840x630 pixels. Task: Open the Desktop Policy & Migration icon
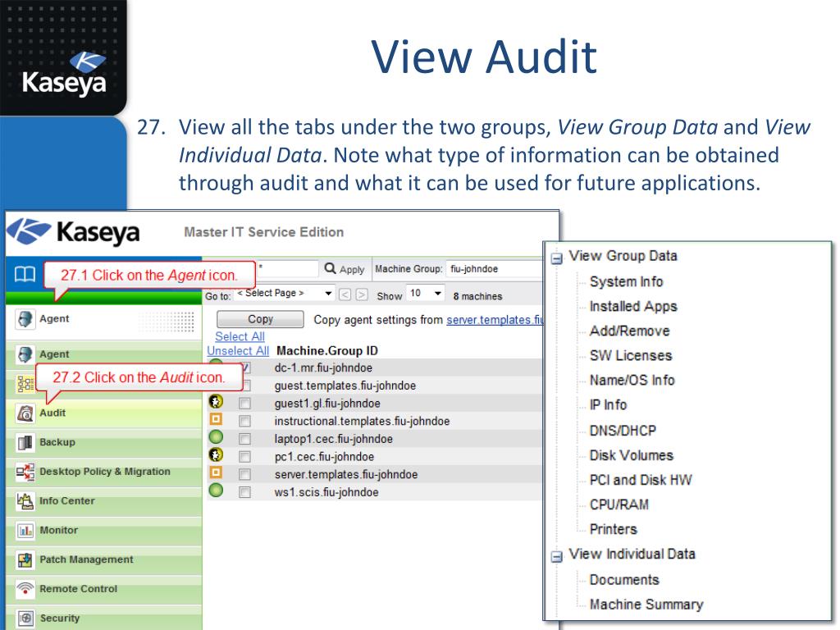[x=25, y=472]
